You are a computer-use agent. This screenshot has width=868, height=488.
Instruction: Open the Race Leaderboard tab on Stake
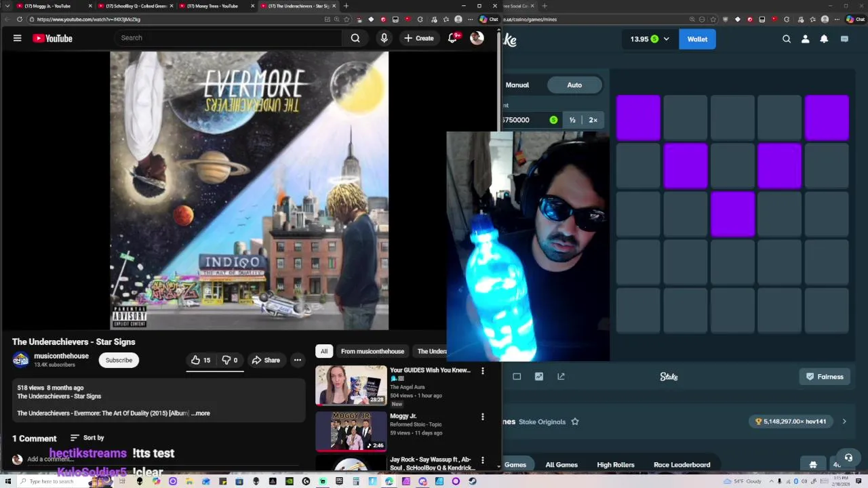click(682, 465)
